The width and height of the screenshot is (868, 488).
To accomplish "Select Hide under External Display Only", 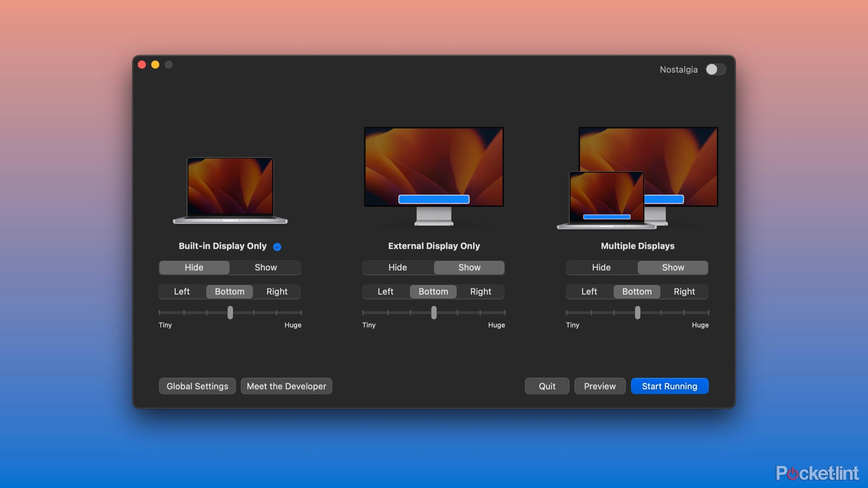I will coord(397,268).
